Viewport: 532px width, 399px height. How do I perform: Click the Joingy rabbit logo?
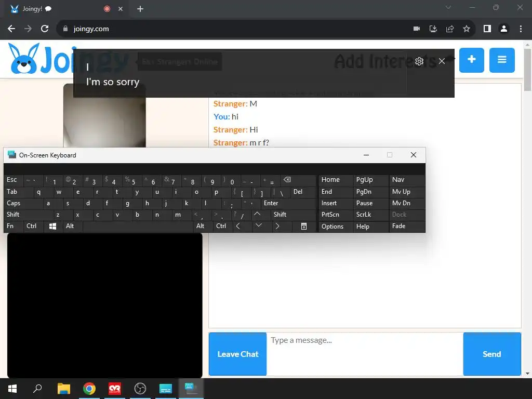(x=24, y=59)
